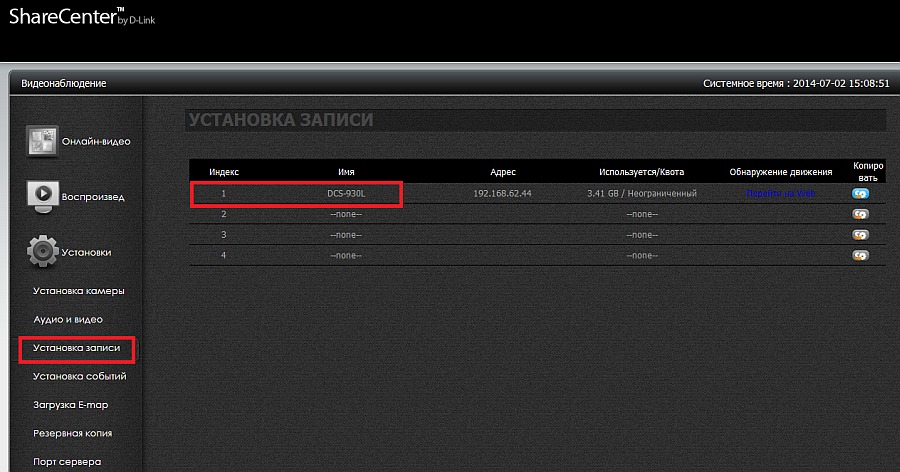Select the DCS-930L camera name
Image resolution: width=900 pixels, height=472 pixels.
pyautogui.click(x=346, y=193)
